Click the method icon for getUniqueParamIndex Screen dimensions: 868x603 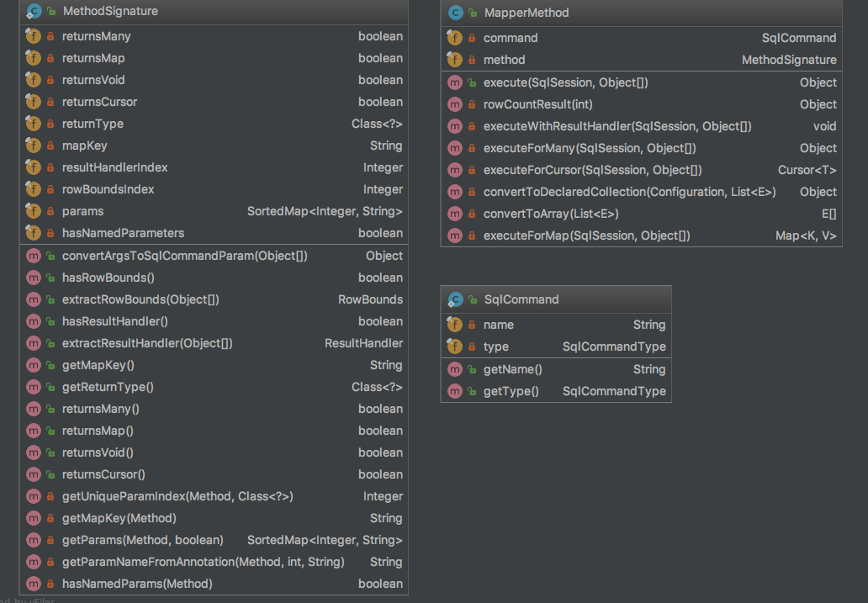click(x=34, y=497)
